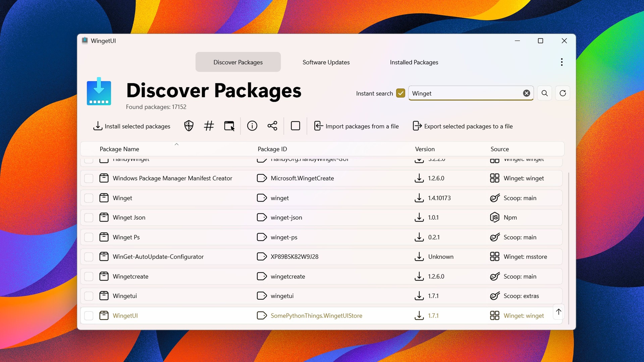
Task: Click the Winget icon beside Winget: msstore
Action: click(x=495, y=257)
